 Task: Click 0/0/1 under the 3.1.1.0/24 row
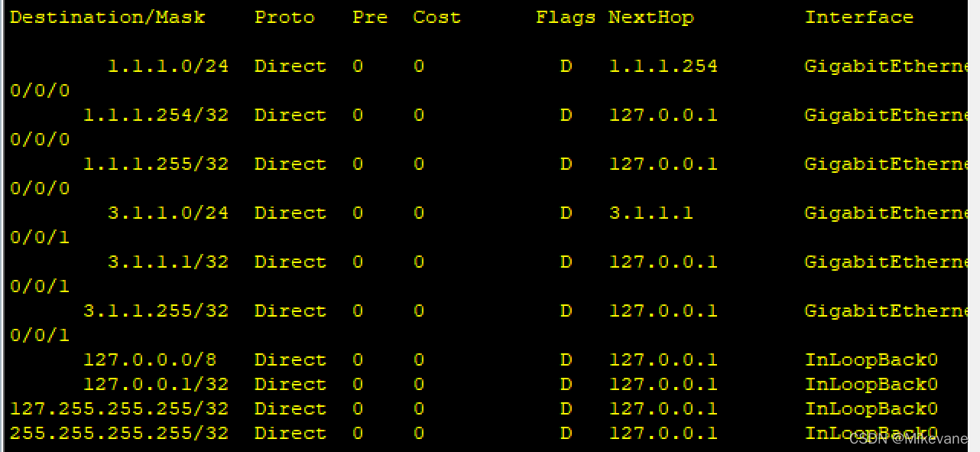click(x=40, y=238)
